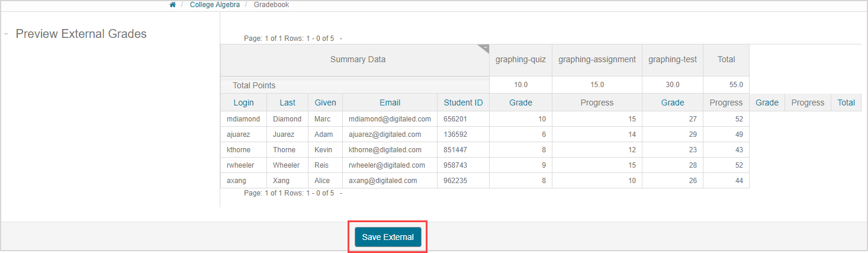
Task: Click the blue Total header at far right
Action: coord(846,103)
